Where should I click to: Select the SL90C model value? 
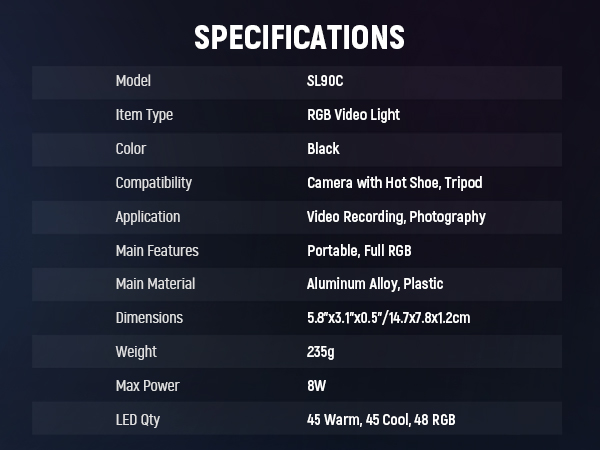click(325, 81)
